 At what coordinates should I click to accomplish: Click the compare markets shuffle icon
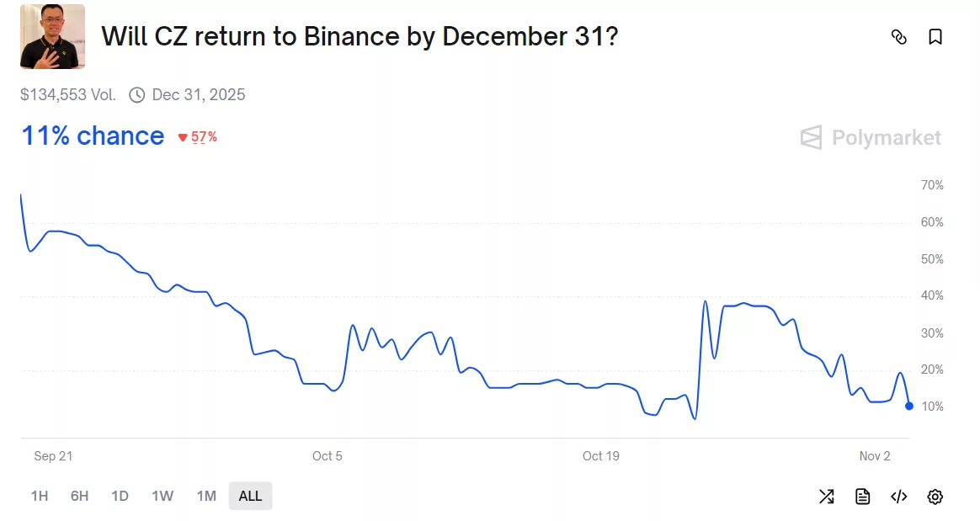coord(826,497)
